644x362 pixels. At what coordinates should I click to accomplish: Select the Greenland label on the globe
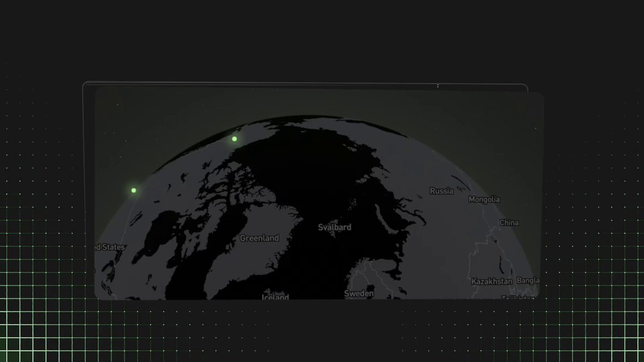(259, 238)
